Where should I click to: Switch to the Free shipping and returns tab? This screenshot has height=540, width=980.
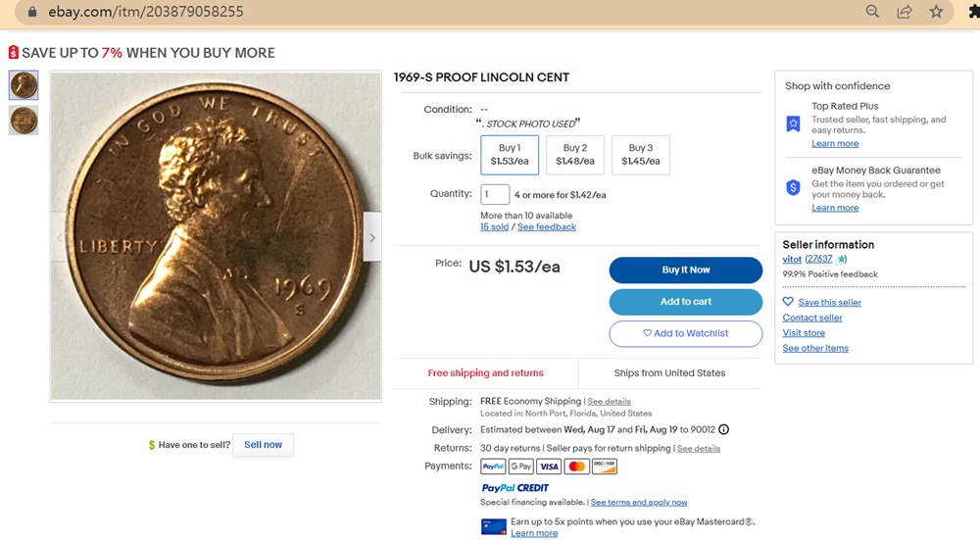pos(485,373)
